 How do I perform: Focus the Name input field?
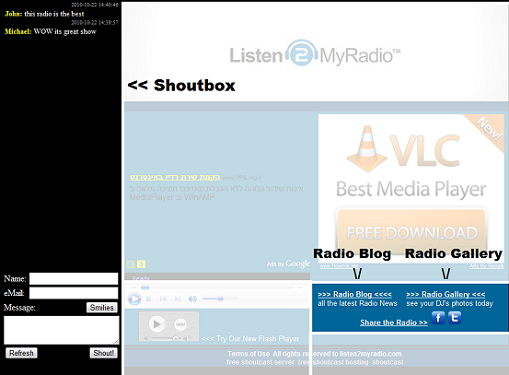click(x=74, y=279)
